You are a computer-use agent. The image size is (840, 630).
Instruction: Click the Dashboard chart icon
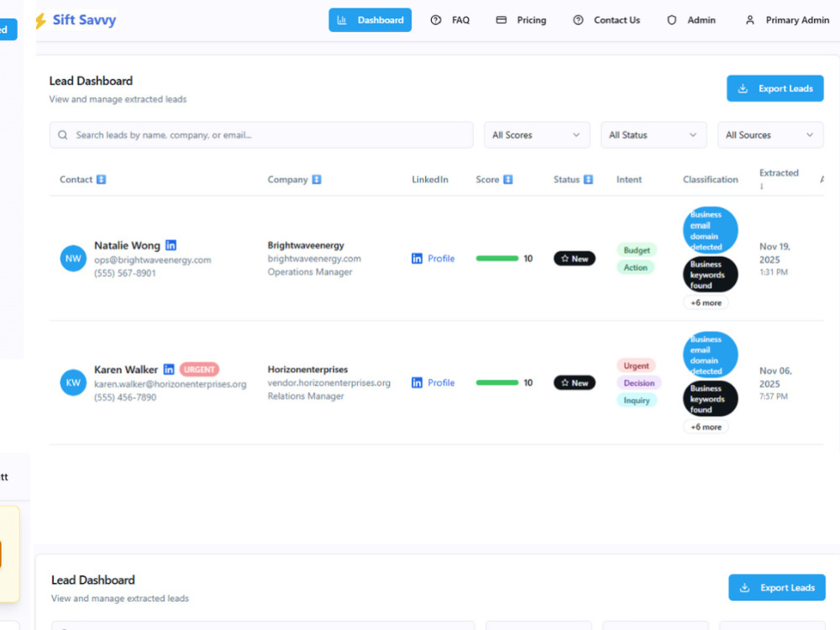pos(341,20)
